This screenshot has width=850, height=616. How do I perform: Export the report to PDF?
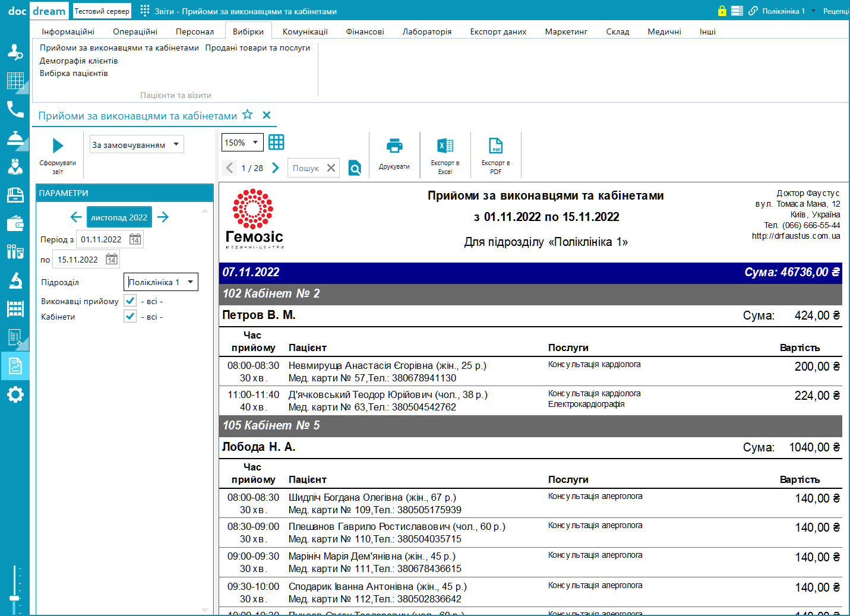495,156
